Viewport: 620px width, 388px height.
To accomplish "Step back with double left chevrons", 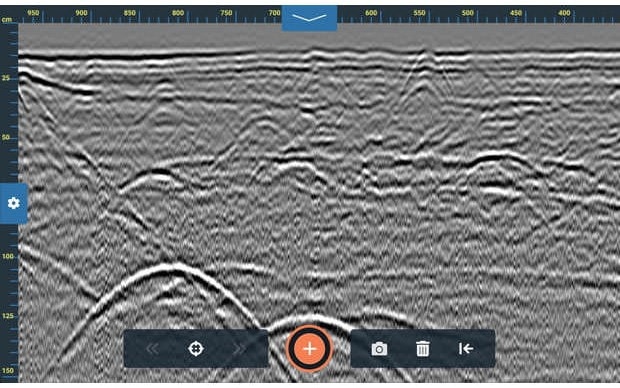I will 153,348.
